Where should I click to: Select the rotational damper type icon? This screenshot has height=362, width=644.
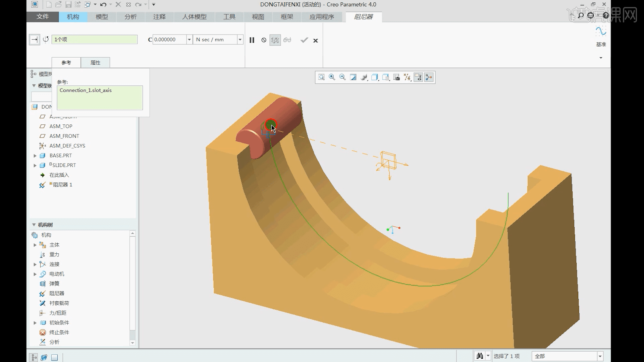click(x=46, y=40)
